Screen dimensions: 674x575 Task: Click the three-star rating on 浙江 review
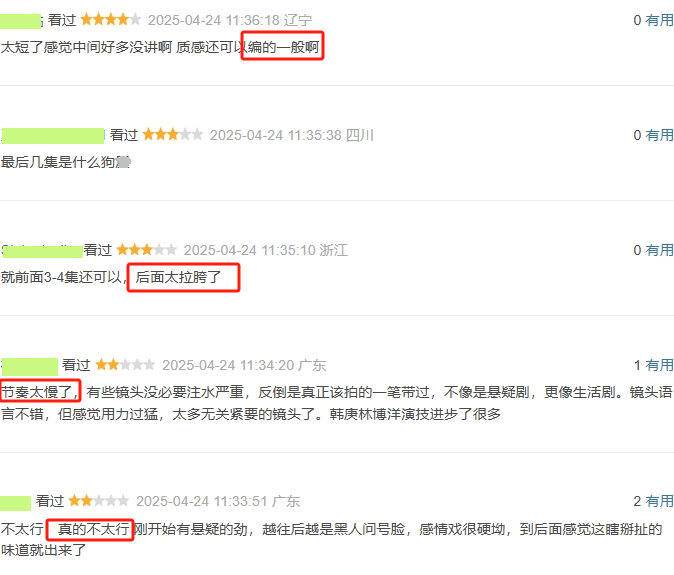pyautogui.click(x=146, y=249)
